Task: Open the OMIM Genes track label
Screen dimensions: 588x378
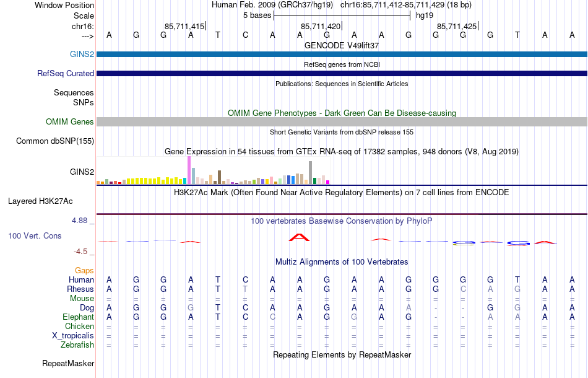Action: coord(69,121)
